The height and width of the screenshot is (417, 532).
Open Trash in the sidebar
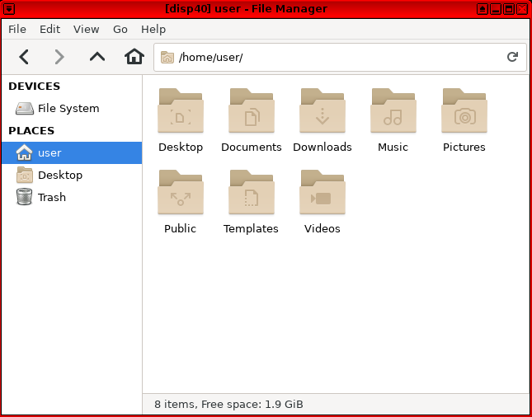(51, 197)
